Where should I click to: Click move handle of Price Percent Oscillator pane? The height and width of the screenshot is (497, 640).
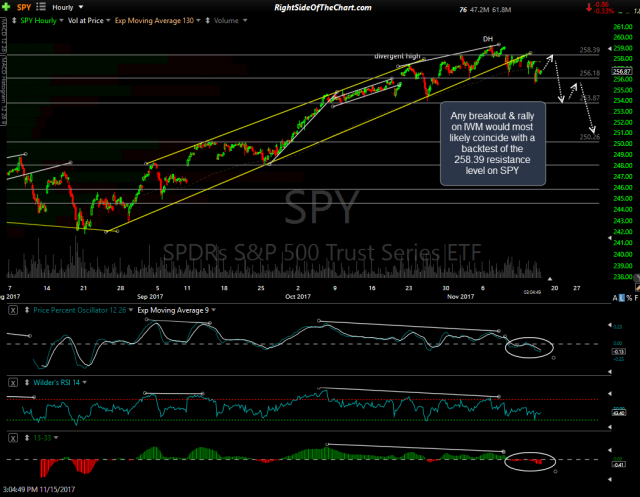pyautogui.click(x=27, y=311)
